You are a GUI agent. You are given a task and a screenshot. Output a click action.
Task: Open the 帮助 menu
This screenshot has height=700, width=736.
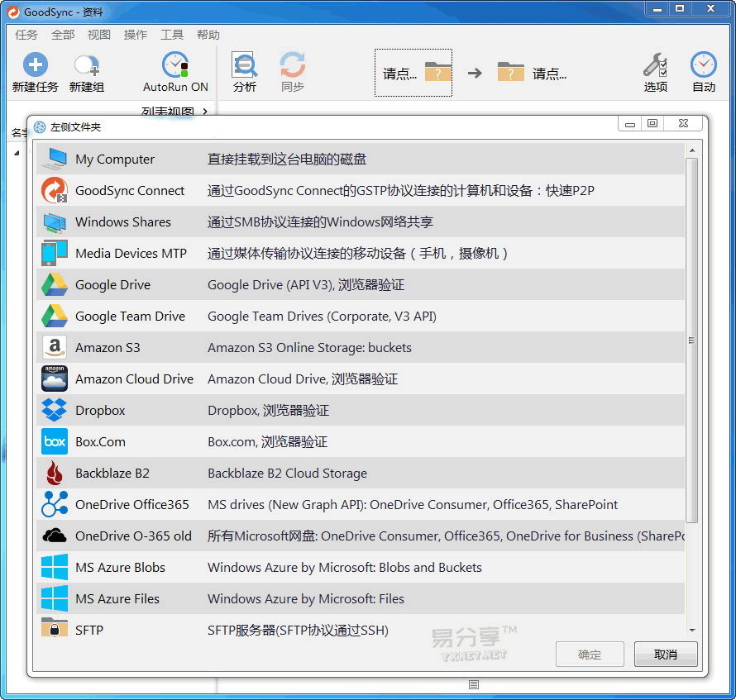click(208, 35)
